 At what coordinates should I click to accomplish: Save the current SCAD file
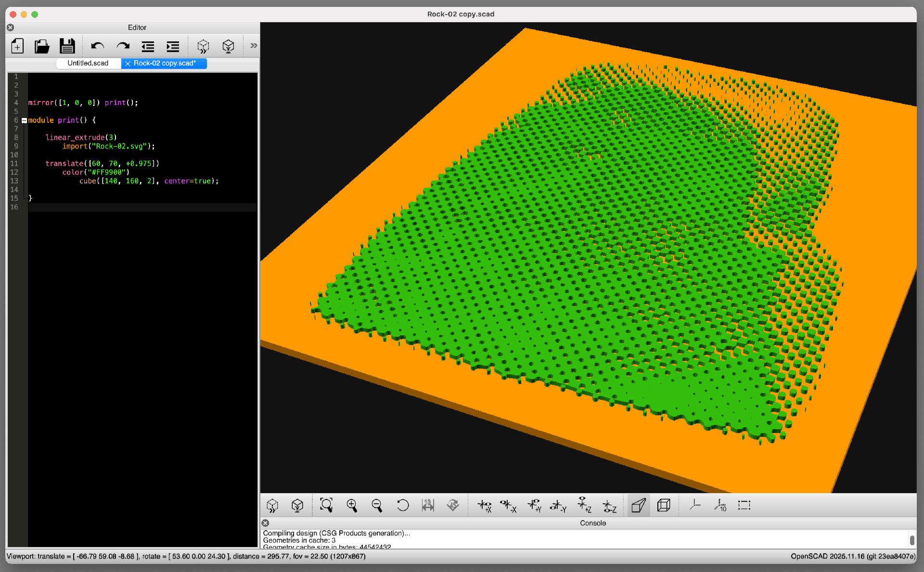[67, 46]
